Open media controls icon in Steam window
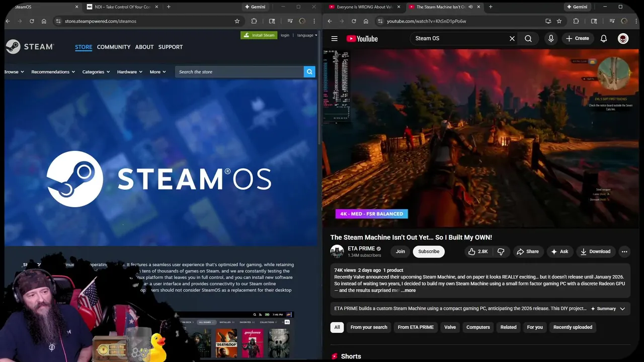 [x=290, y=21]
